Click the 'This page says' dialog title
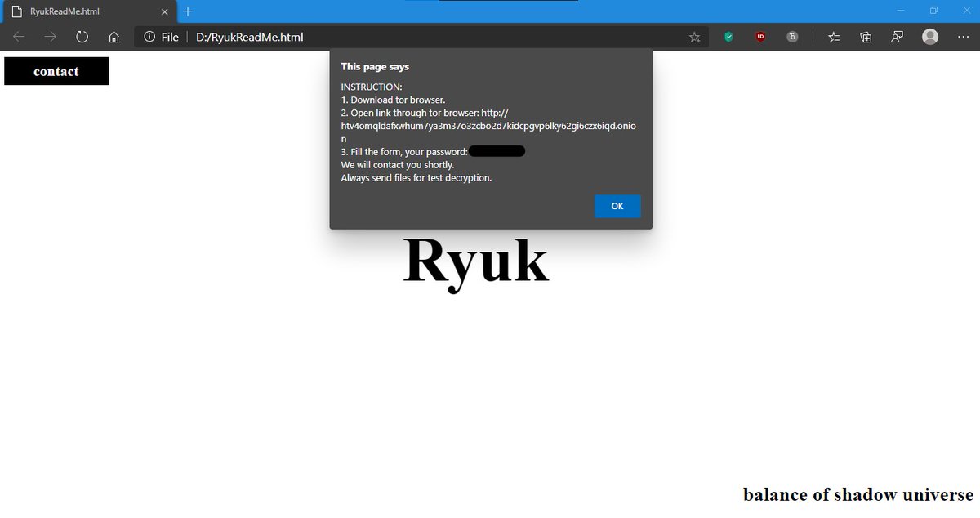 point(375,67)
